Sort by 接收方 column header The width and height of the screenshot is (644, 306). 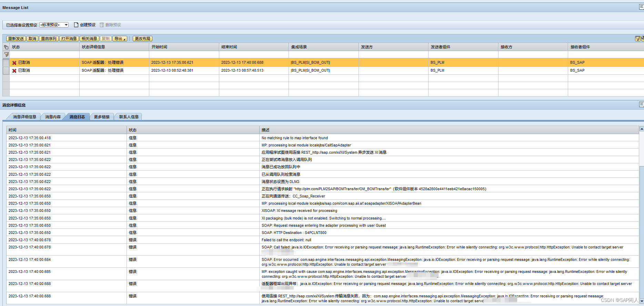(533, 47)
